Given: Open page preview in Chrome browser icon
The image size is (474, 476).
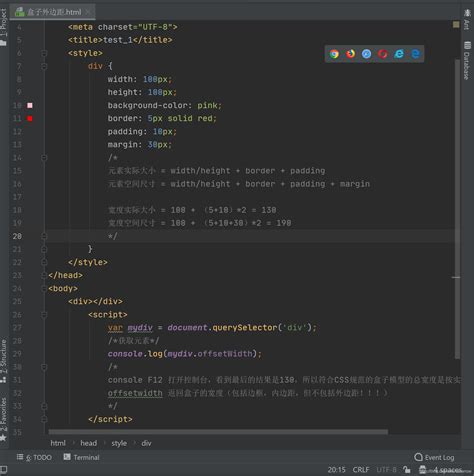Looking at the screenshot, I should pyautogui.click(x=334, y=54).
